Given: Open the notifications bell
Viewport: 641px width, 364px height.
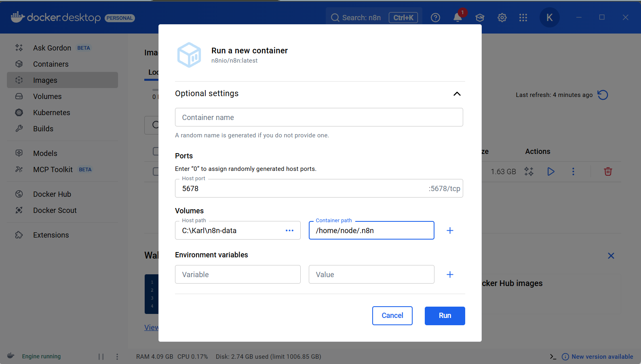Looking at the screenshot, I should coord(458,17).
